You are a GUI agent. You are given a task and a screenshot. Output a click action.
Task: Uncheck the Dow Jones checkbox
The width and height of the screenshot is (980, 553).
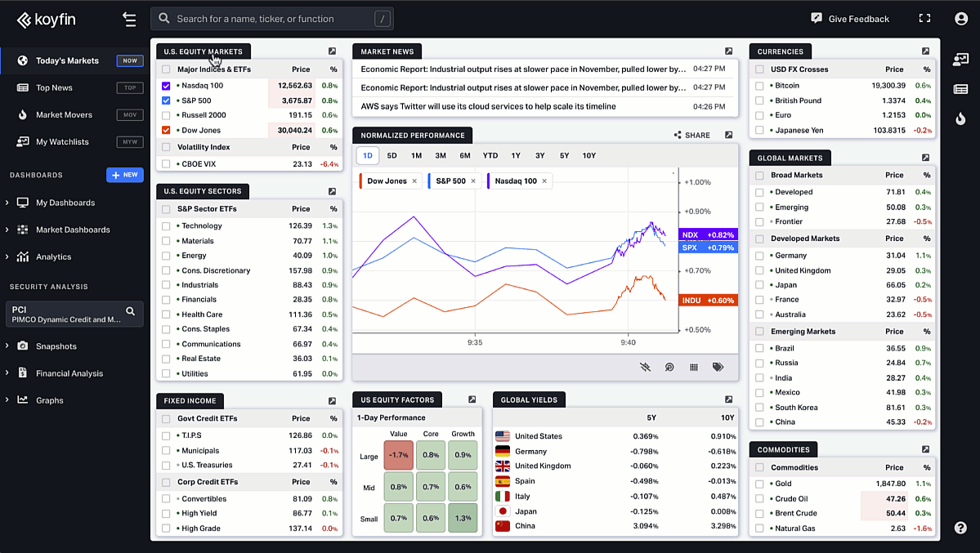pyautogui.click(x=166, y=131)
